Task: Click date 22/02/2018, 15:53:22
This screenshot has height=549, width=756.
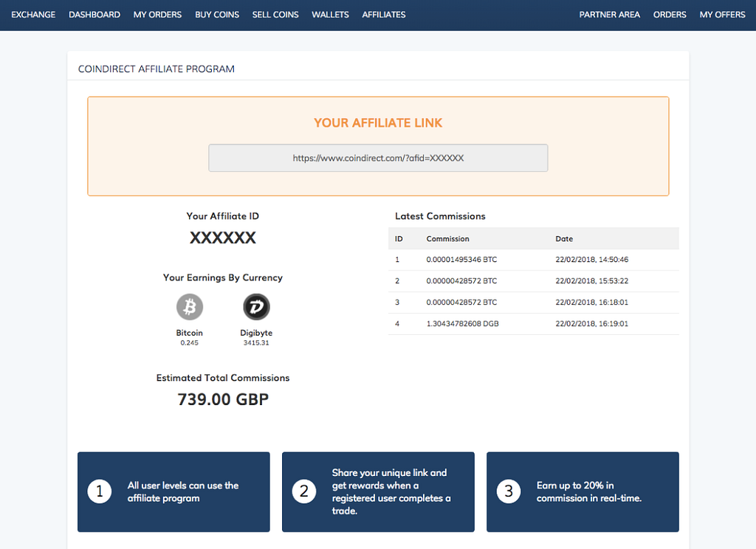Action: click(x=591, y=280)
